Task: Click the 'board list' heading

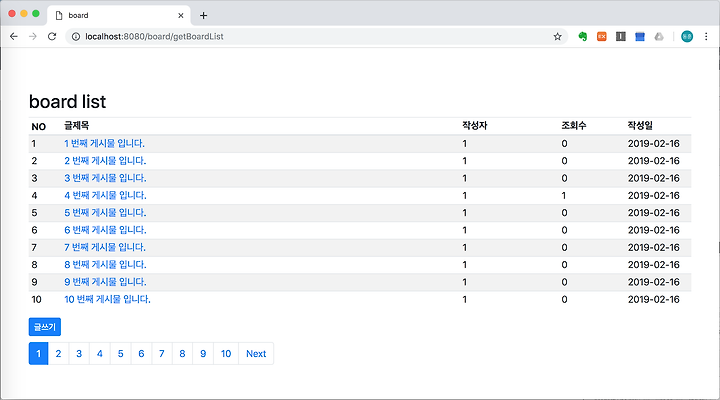Action: [68, 101]
